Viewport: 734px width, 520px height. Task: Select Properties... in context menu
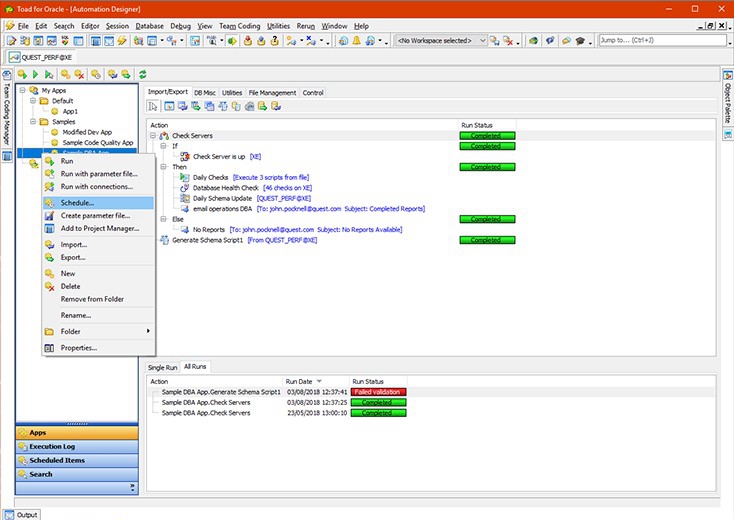click(x=98, y=348)
